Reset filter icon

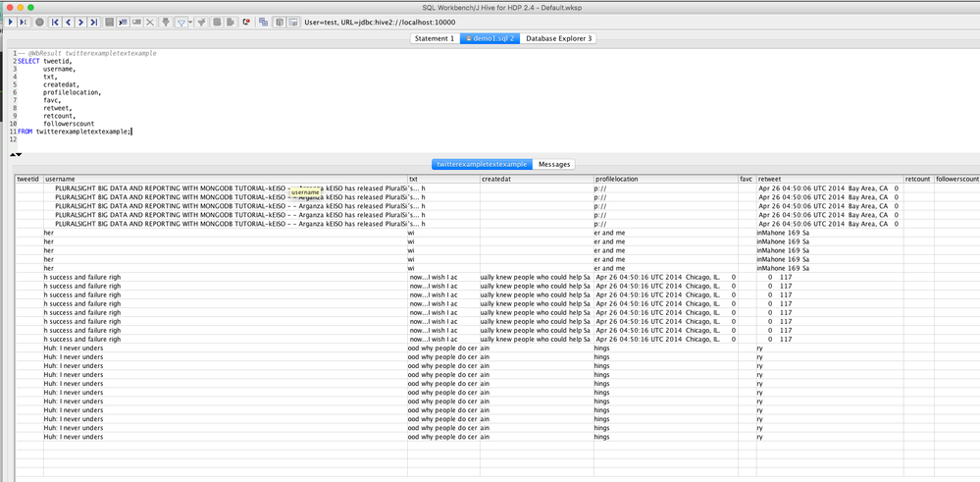(x=201, y=22)
